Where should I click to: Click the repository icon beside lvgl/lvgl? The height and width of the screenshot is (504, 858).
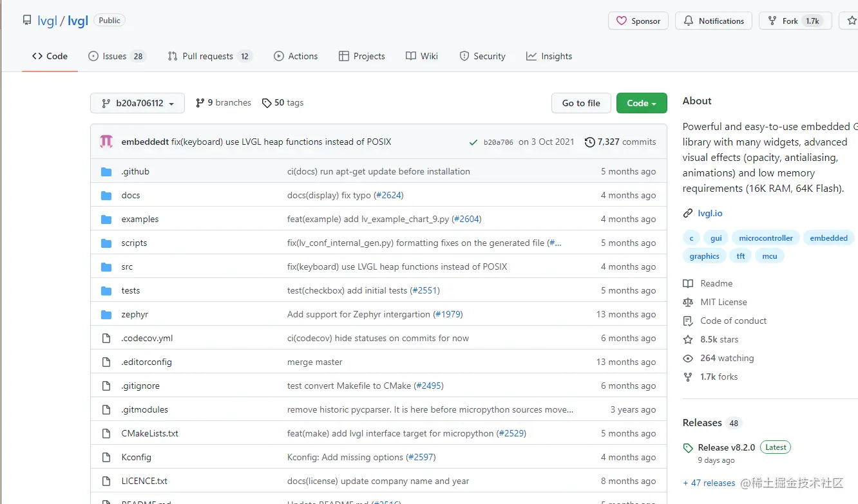[x=27, y=21]
